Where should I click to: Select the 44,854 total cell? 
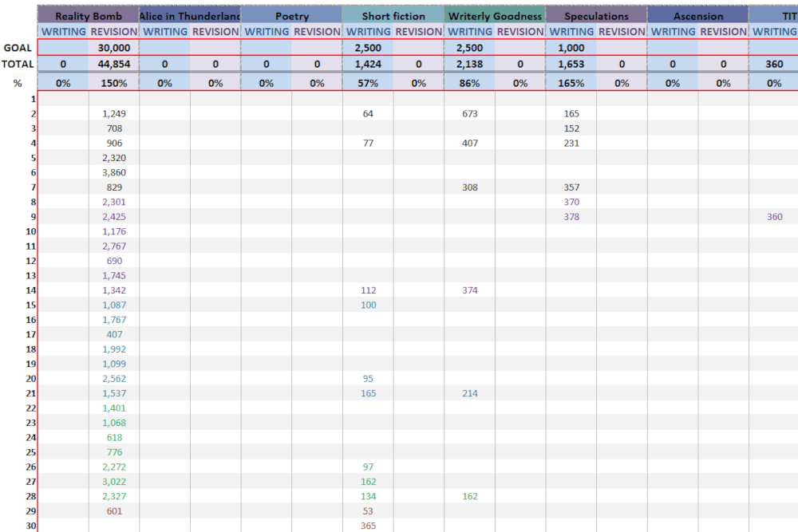pyautogui.click(x=114, y=65)
